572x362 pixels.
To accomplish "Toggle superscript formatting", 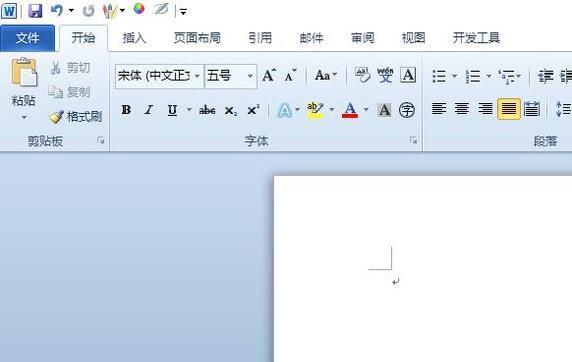I will [253, 109].
